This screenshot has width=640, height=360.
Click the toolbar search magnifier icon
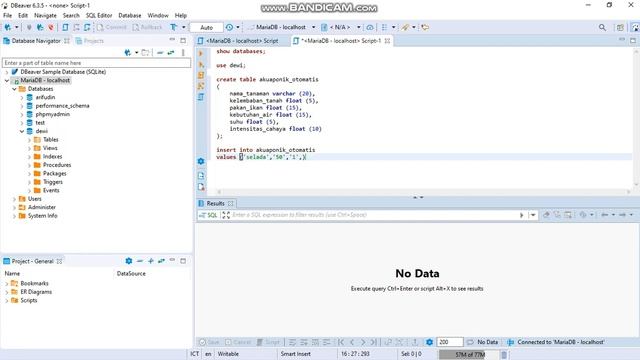602,27
